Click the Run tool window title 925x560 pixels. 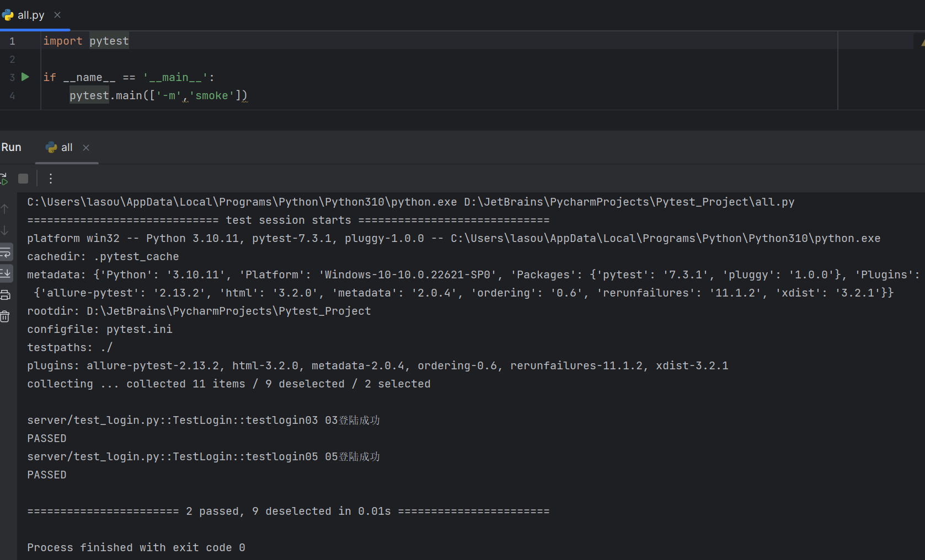11,147
